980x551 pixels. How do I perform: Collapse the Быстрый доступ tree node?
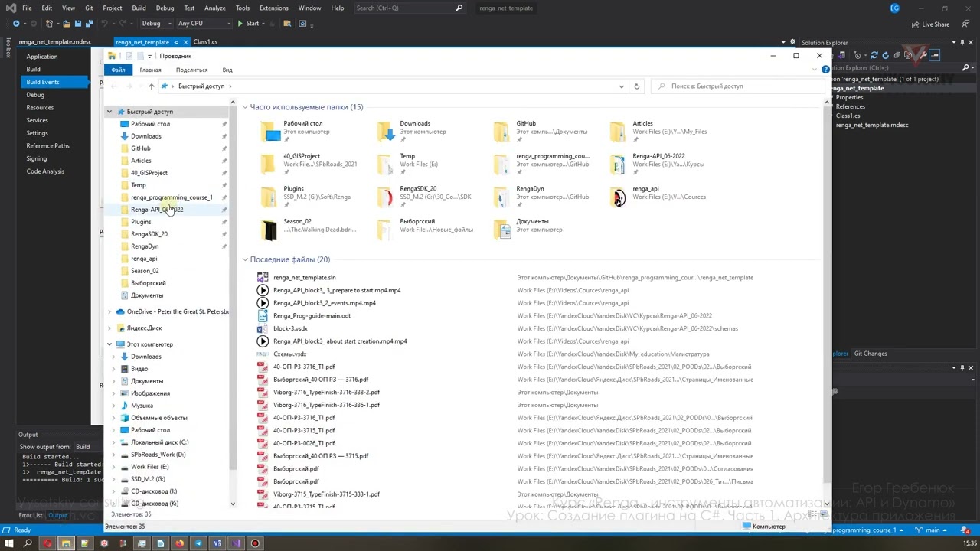coord(109,112)
